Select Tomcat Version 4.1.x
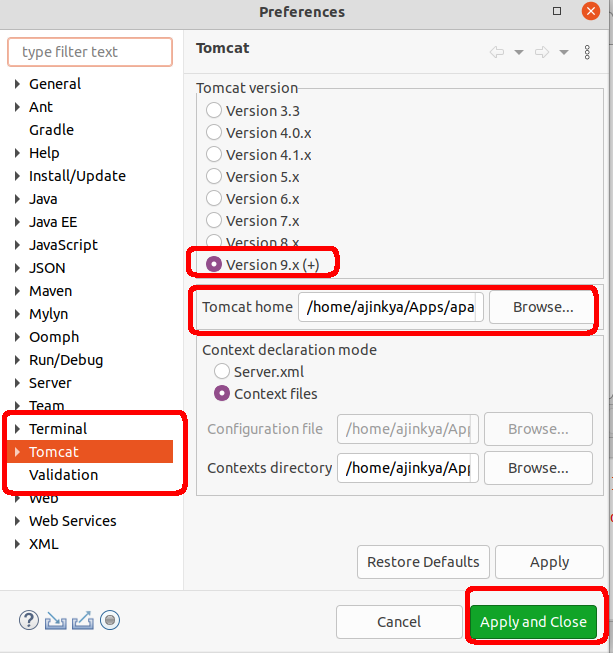This screenshot has width=613, height=653. point(214,155)
